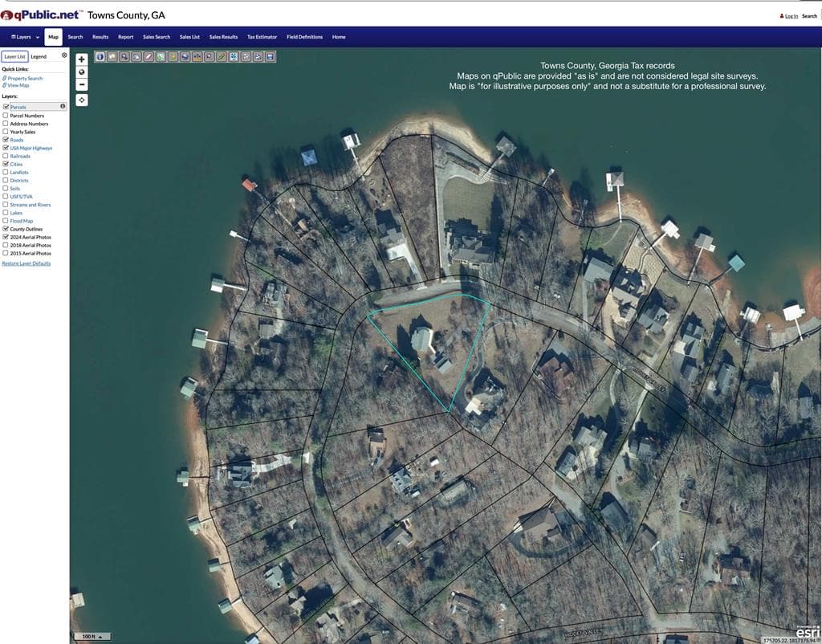
Task: Uncheck the 2024 Aerial Photos layer
Action: tap(6, 237)
